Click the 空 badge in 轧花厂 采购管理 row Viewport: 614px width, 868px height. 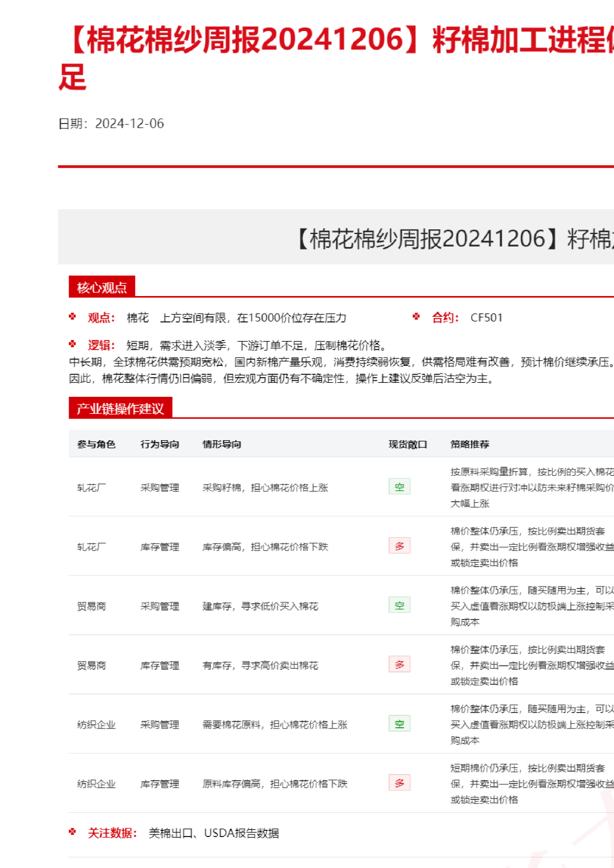pyautogui.click(x=399, y=487)
